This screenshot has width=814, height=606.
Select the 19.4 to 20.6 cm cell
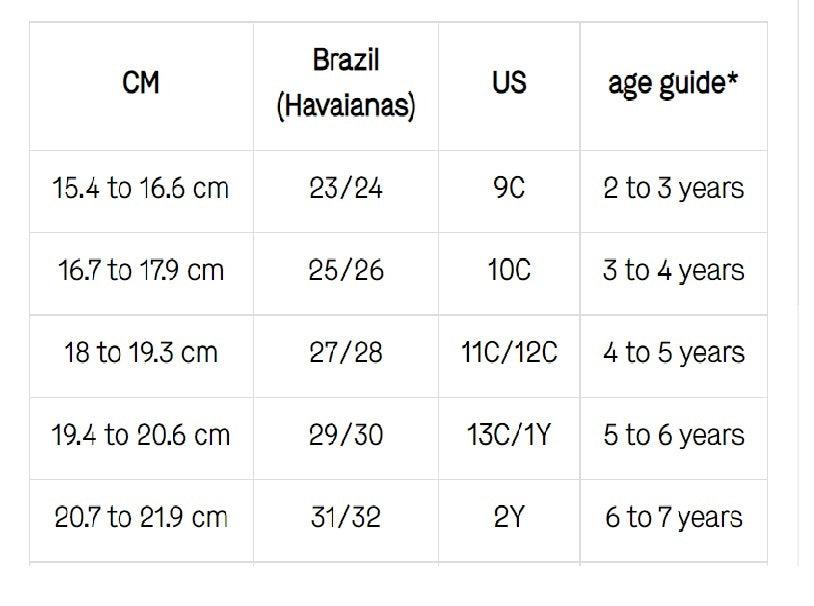tap(141, 436)
